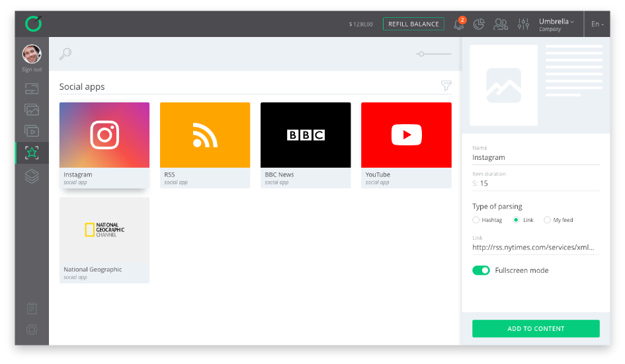Open the users management icon

click(501, 24)
